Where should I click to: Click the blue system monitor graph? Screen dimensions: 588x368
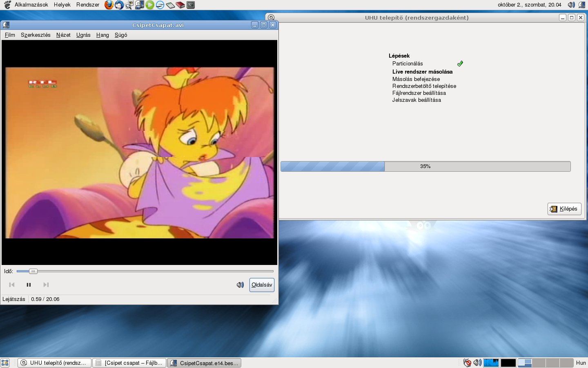coord(491,363)
